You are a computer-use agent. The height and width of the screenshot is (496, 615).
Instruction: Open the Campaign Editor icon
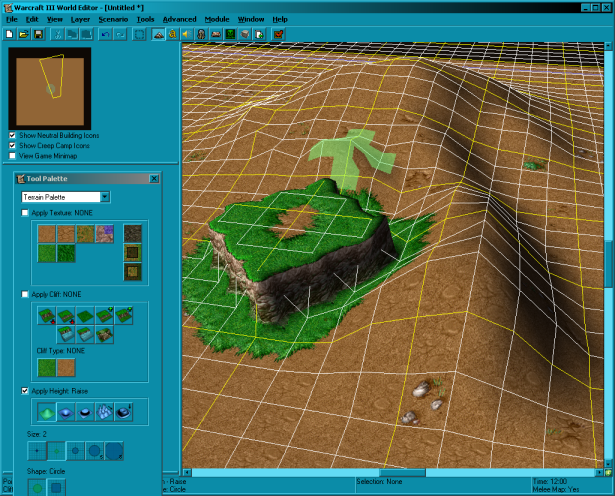point(216,35)
